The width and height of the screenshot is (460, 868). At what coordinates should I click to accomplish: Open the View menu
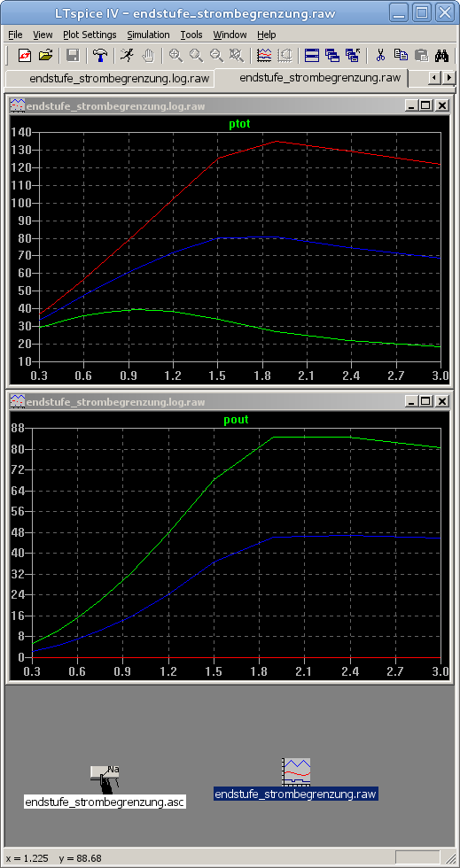43,35
